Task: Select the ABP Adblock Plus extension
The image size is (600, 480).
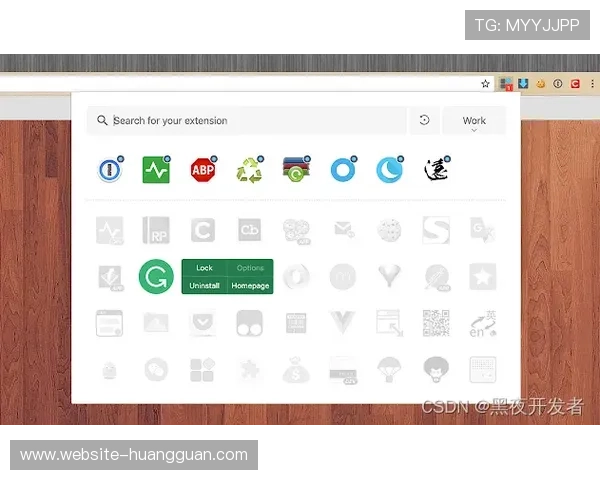Action: click(x=203, y=170)
